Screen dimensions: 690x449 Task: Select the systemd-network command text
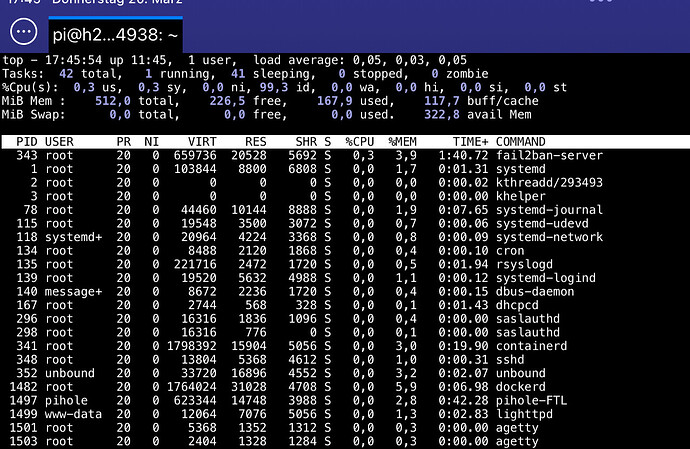[x=549, y=237]
